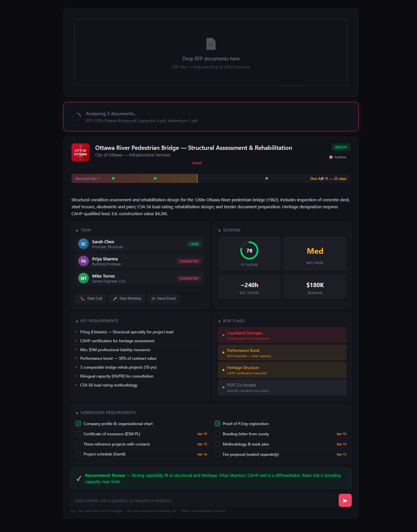Click the add context input field
Screen dimensions: 417x532
[203, 500]
